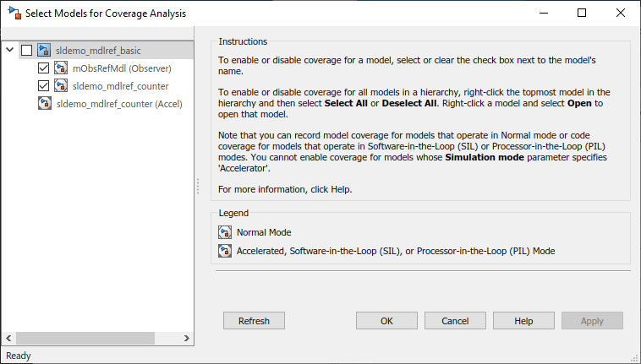Uncheck the mObsRefMdl (Observer) checkbox
Screen dimensions: 641x364
click(44, 68)
